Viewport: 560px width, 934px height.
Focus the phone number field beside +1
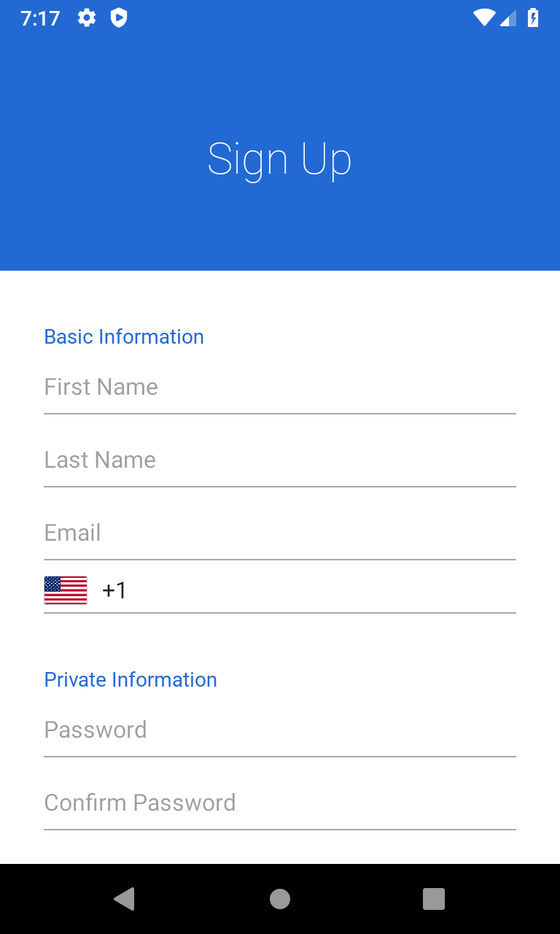click(x=321, y=590)
